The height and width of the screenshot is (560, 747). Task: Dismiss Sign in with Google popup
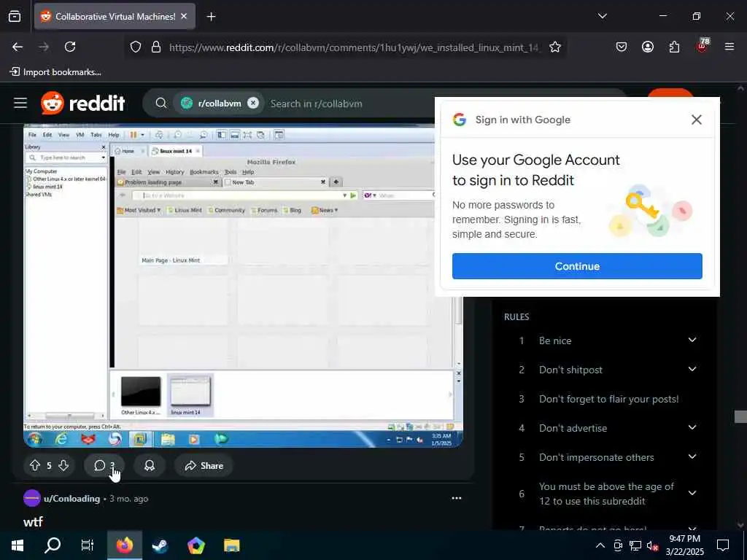click(697, 120)
